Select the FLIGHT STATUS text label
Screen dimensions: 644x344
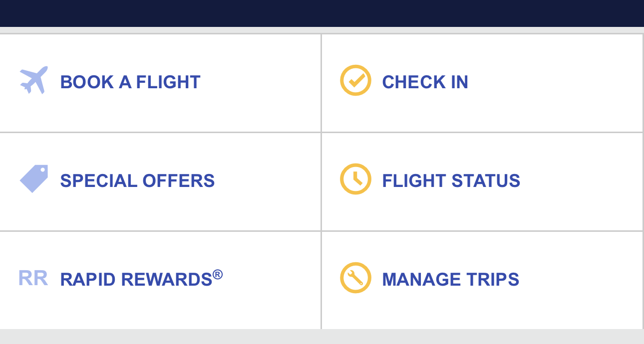(x=451, y=180)
